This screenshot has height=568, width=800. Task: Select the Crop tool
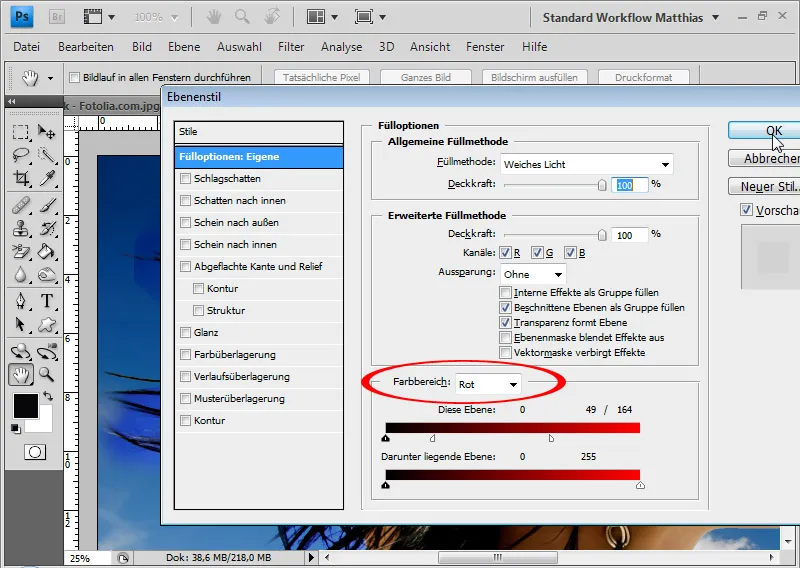pyautogui.click(x=20, y=178)
